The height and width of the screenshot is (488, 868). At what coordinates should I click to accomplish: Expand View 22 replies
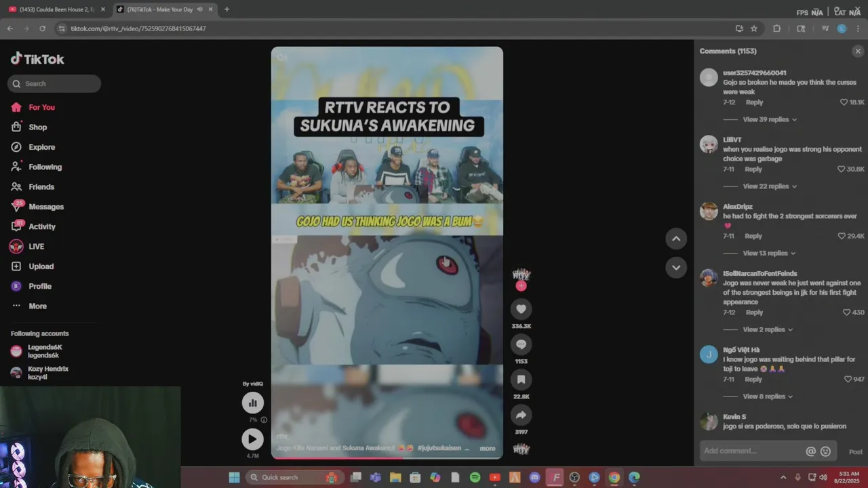click(x=770, y=186)
